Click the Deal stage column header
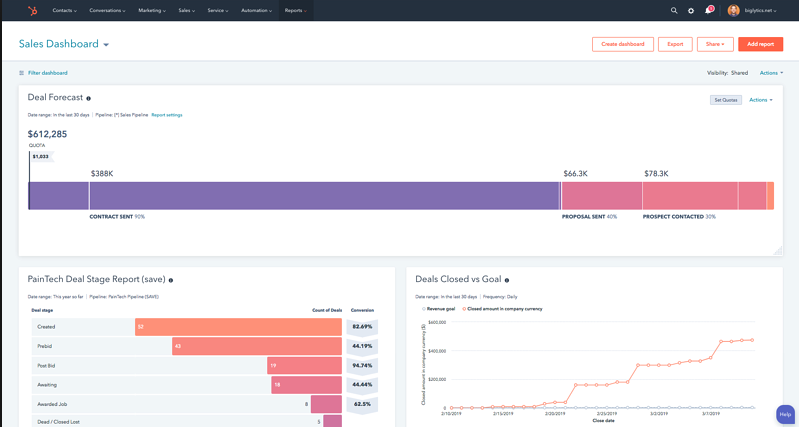This screenshot has width=799, height=427. coord(42,310)
